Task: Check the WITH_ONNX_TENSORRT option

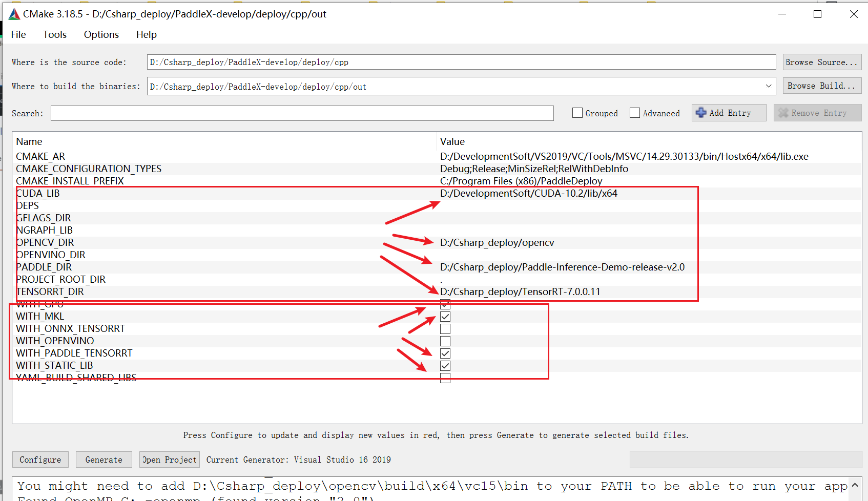Action: tap(445, 328)
